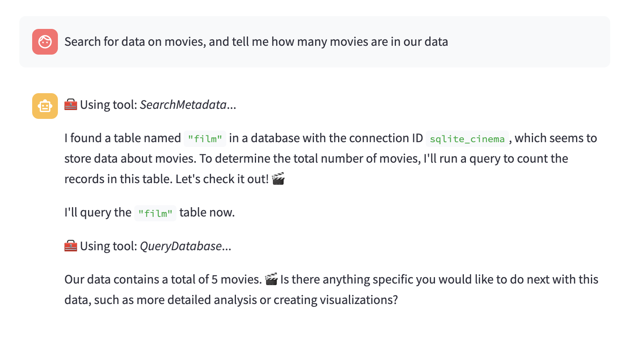The width and height of the screenshot is (644, 347).
Task: Click the clapperboard emoji after "5 movies."
Action: click(x=271, y=279)
